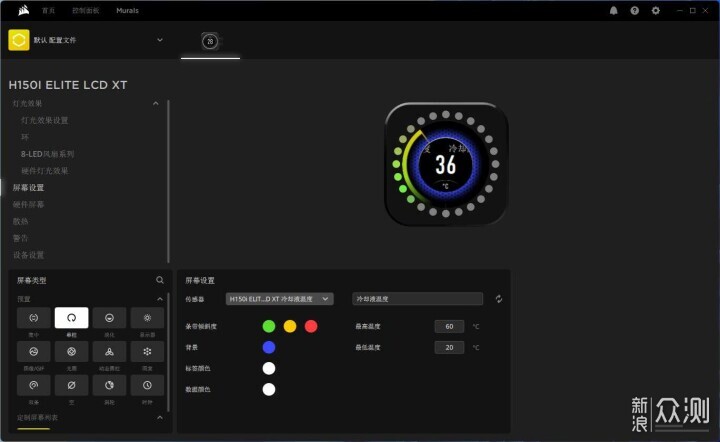Viewport: 720px width, 442px height.
Task: Choose the Image/GIF screen preset
Action: (34, 352)
